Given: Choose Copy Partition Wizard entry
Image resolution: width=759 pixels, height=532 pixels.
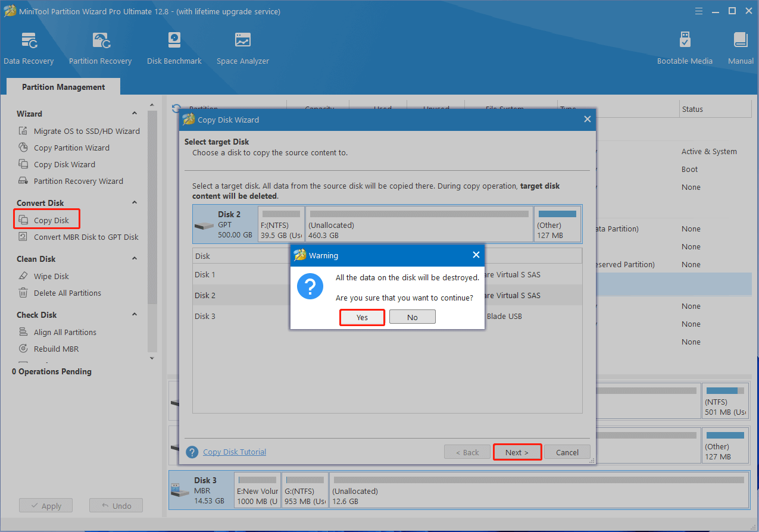Looking at the screenshot, I should tap(71, 148).
